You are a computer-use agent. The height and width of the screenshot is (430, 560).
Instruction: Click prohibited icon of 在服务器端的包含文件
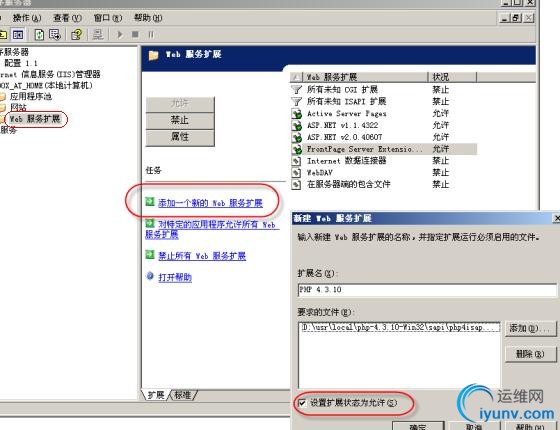tap(296, 185)
